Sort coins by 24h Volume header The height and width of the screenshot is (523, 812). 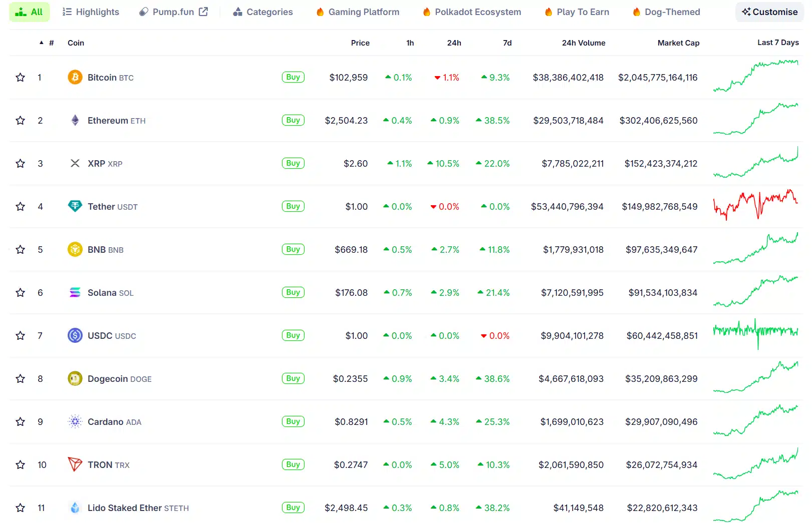click(x=583, y=43)
